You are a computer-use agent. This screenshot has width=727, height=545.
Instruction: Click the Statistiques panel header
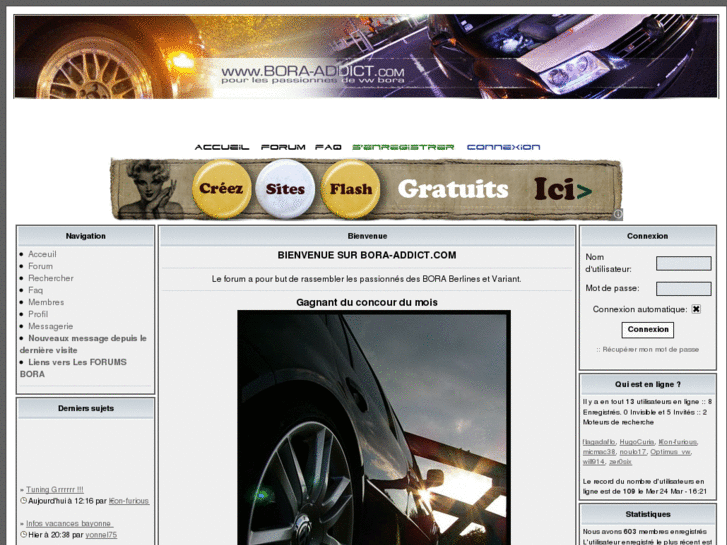tap(648, 514)
